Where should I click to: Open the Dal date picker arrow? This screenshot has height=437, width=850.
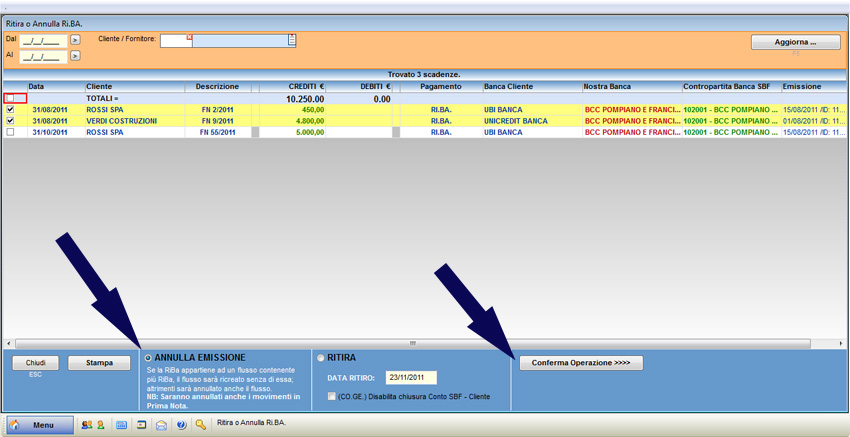click(75, 41)
